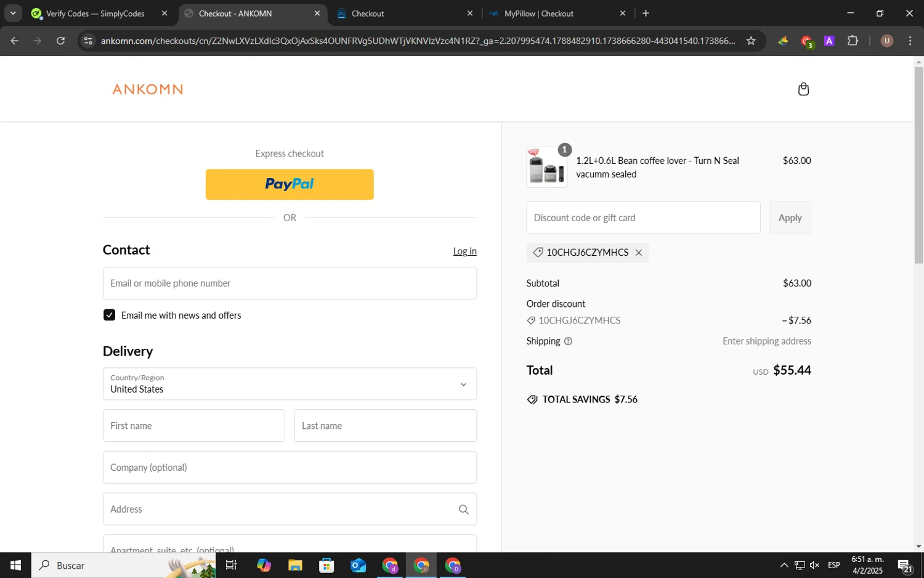Viewport: 924px width, 578px height.
Task: Open the shipping info help icon
Action: click(x=568, y=341)
